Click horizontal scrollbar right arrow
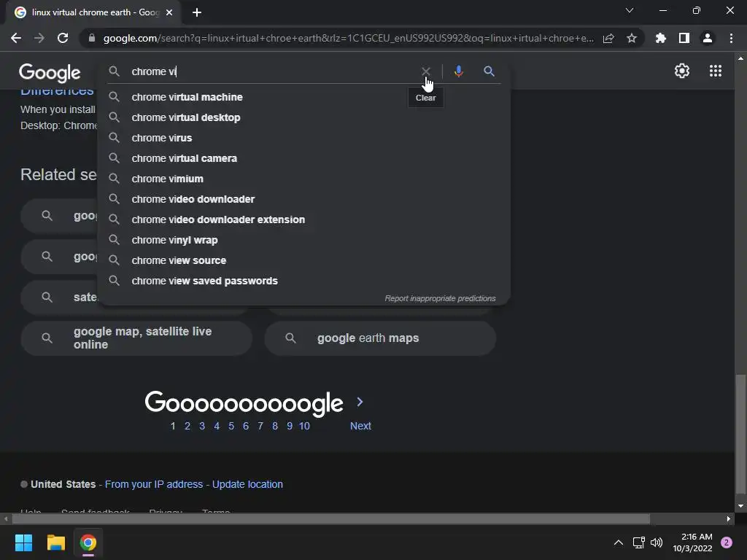 point(729,518)
